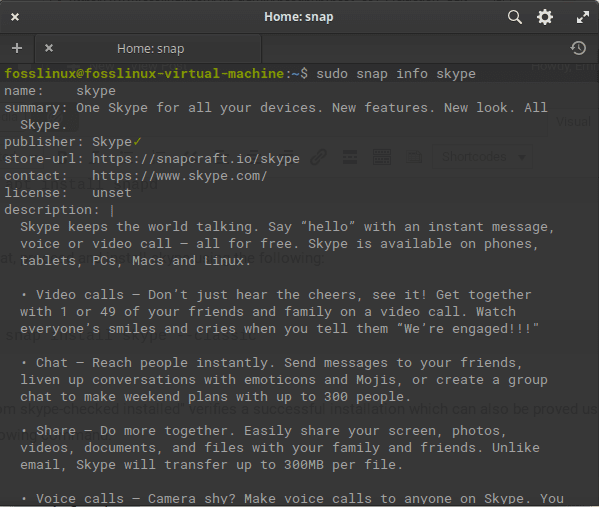This screenshot has width=599, height=507.
Task: Open terminal settings gear menu
Action: [x=545, y=17]
